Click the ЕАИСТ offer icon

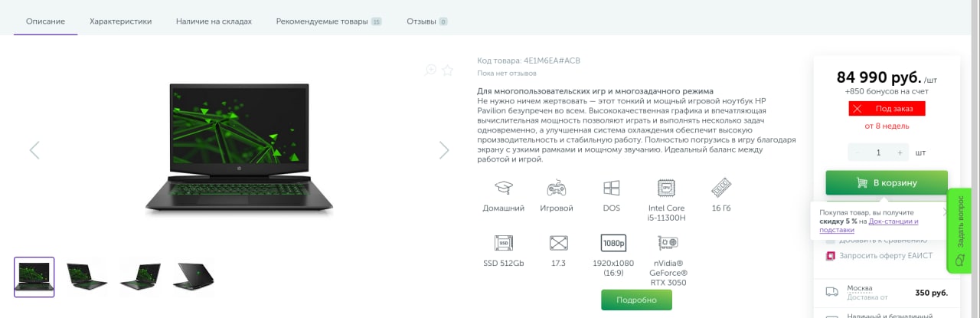(831, 256)
